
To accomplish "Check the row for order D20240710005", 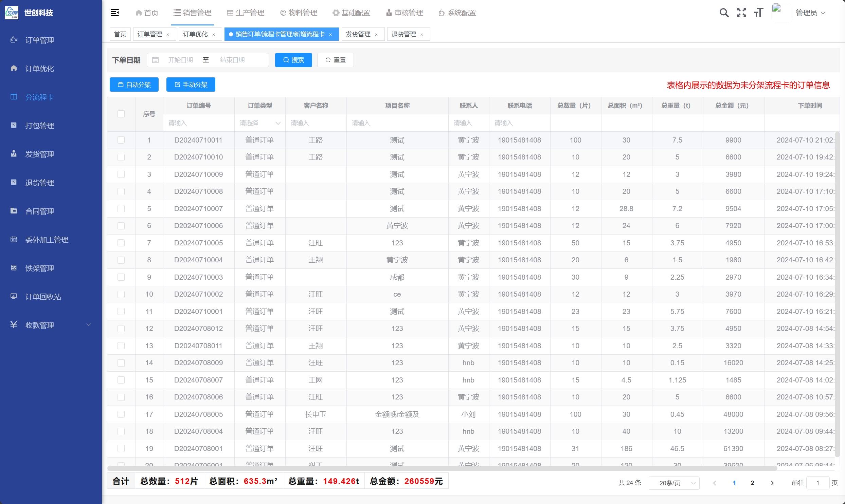I will click(121, 243).
